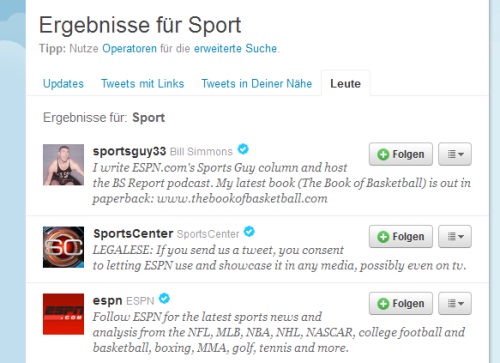The width and height of the screenshot is (500, 363).
Task: Open the erweiterte Suche link
Action: coord(236,49)
